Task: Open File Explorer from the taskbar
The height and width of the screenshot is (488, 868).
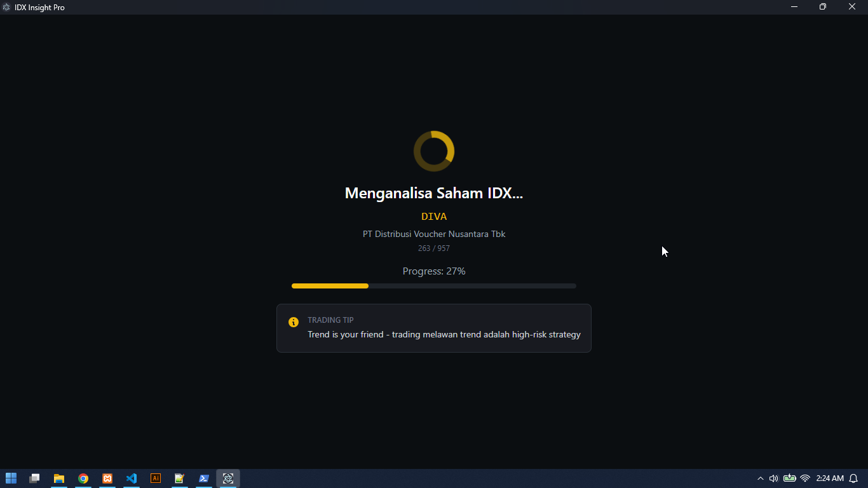Action: pos(59,478)
